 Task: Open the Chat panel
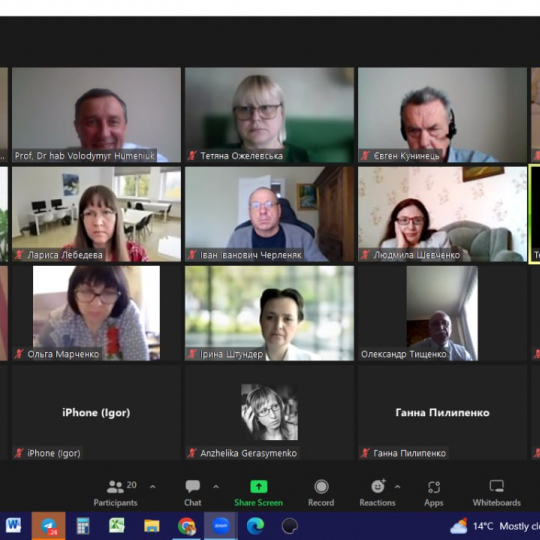(193, 493)
